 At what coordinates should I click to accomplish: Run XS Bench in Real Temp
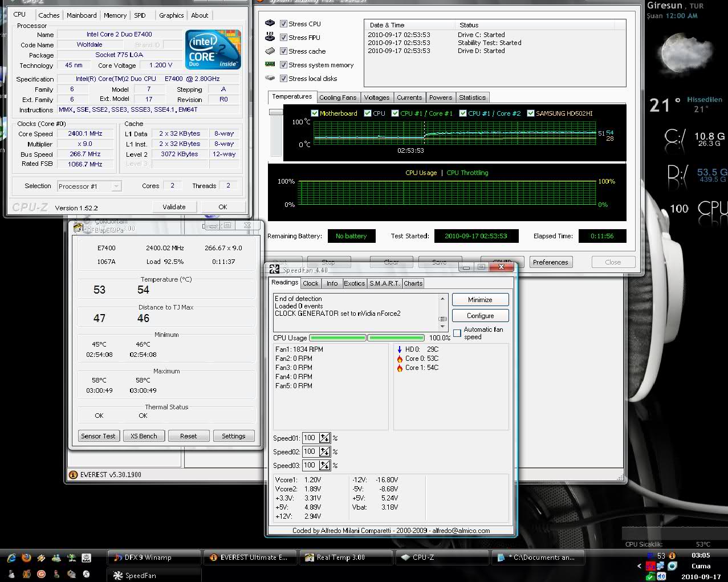tap(144, 436)
